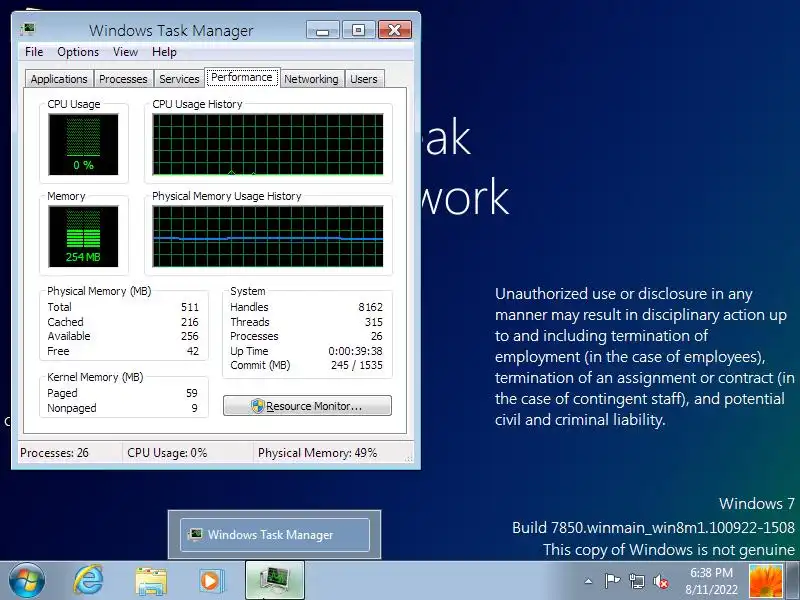Click the Physical Memory Usage History graph
Screen dimensions: 800x600
[x=268, y=236]
